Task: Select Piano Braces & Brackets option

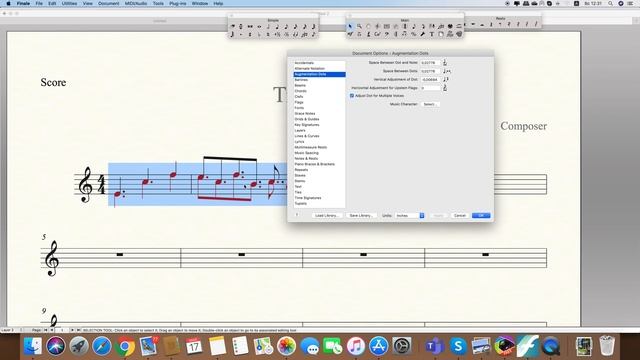Action: pyautogui.click(x=319, y=164)
